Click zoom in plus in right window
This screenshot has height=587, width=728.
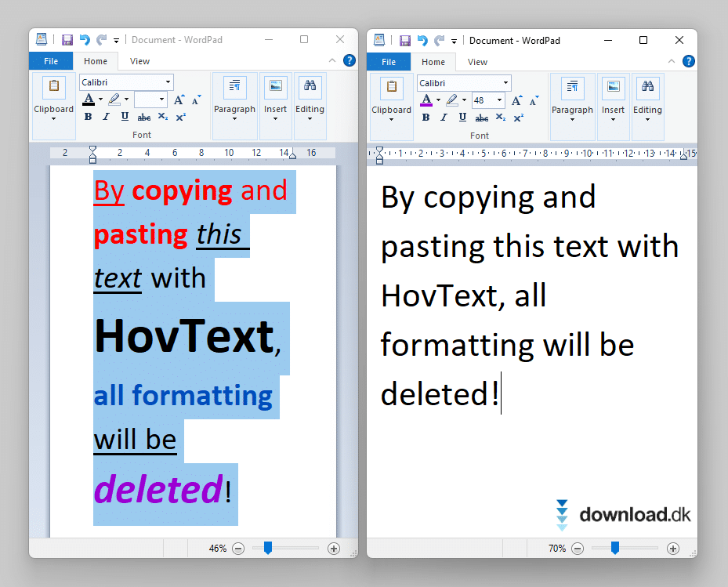(672, 549)
